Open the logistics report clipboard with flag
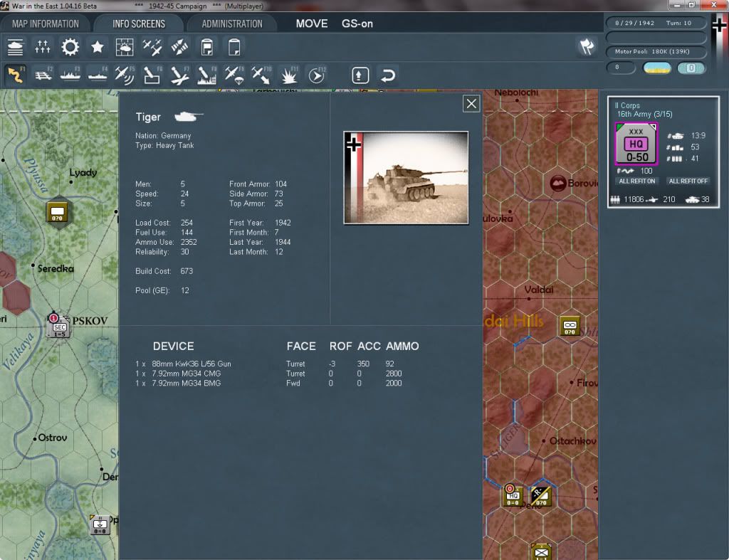Image resolution: width=729 pixels, height=560 pixels. (207, 47)
